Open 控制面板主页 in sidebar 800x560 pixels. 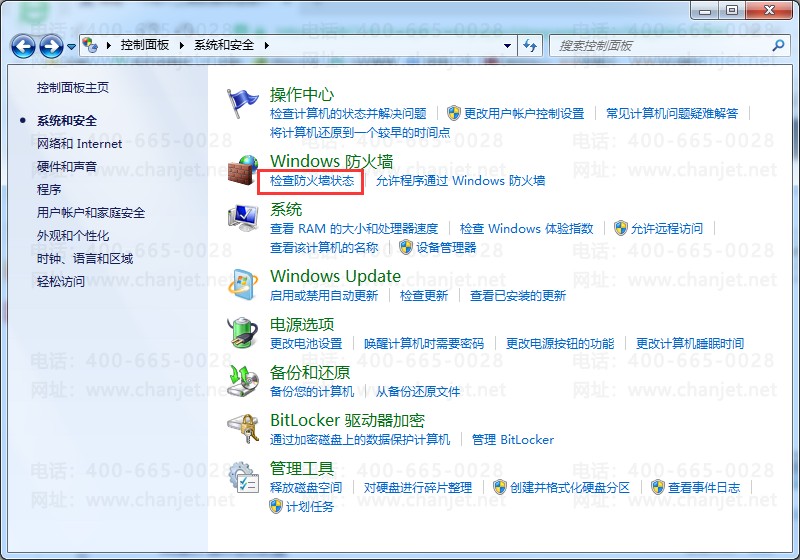click(x=72, y=88)
